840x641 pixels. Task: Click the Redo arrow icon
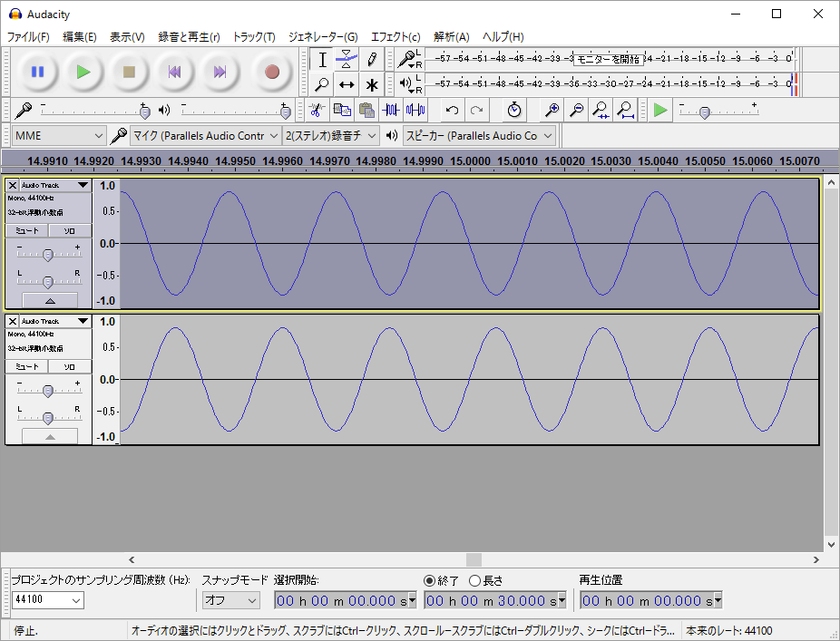476,111
